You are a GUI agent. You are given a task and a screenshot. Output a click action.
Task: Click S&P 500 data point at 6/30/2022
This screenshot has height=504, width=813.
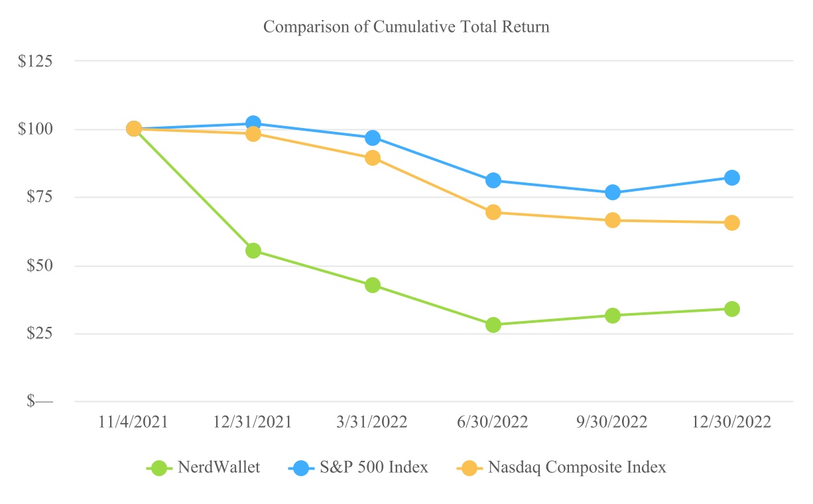(493, 180)
